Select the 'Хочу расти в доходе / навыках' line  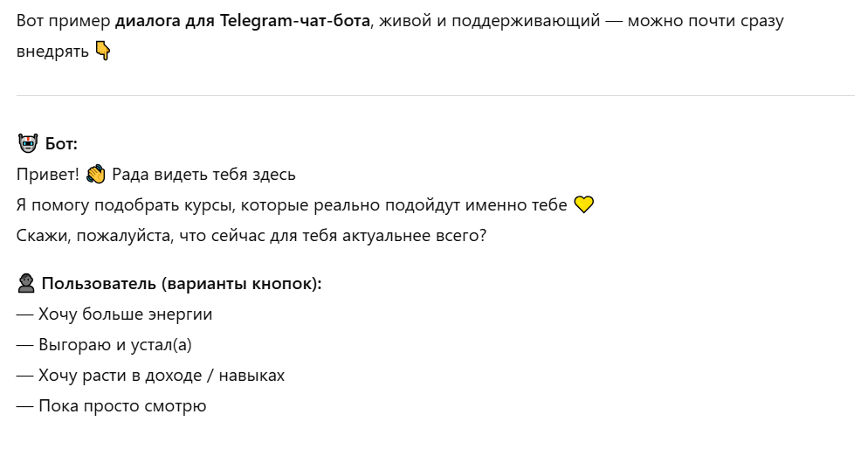pyautogui.click(x=150, y=376)
